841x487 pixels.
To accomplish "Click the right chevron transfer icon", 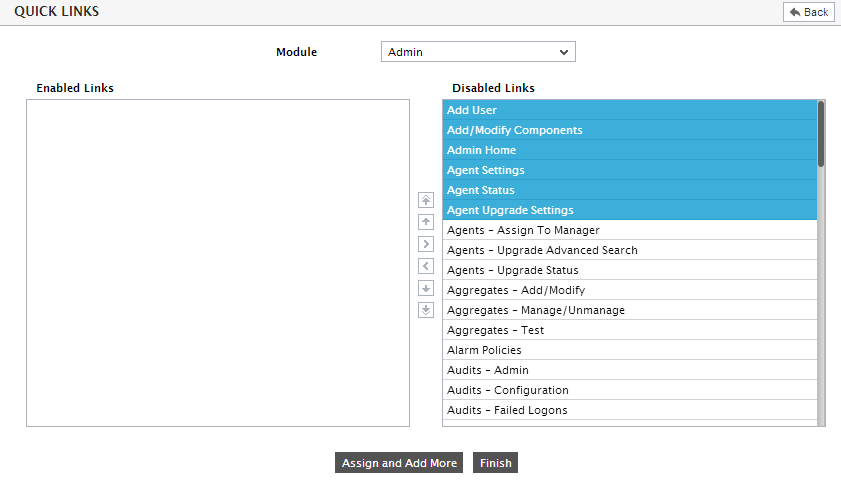I will pos(426,244).
